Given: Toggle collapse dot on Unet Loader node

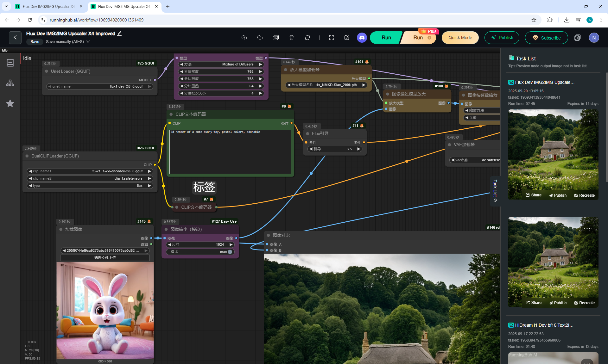Looking at the screenshot, I should coord(47,71).
